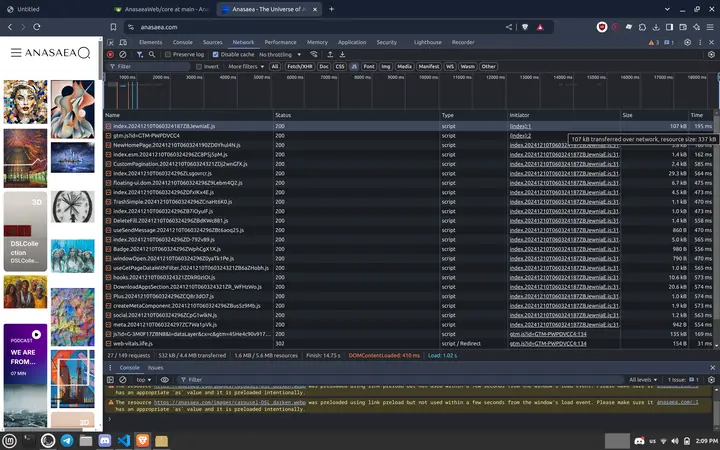The image size is (720, 450).
Task: Open the All levels console dropdown
Action: [643, 380]
